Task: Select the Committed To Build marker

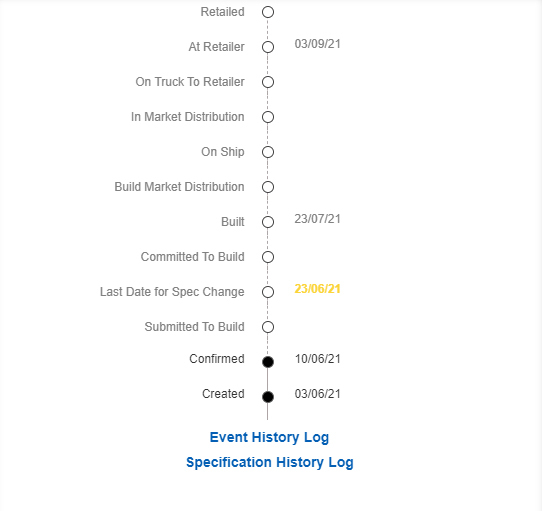Action: point(268,257)
